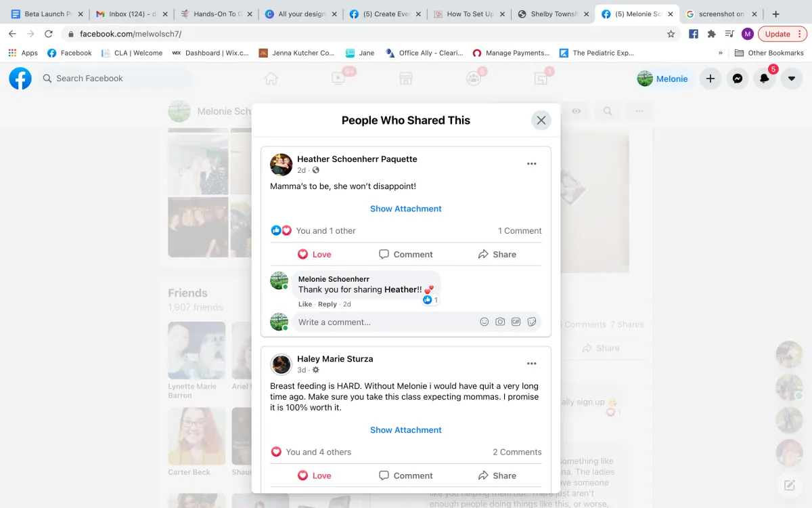The width and height of the screenshot is (812, 508).
Task: Open Messenger
Action: 738,79
